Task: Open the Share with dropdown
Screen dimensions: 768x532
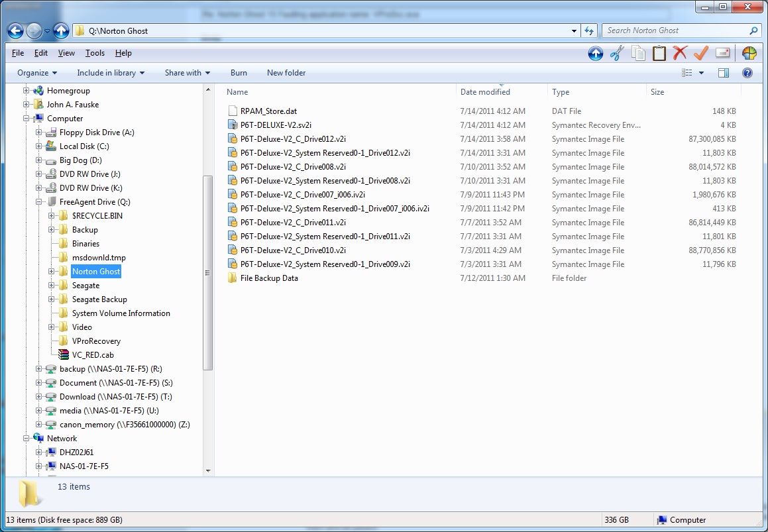Action: tap(187, 72)
